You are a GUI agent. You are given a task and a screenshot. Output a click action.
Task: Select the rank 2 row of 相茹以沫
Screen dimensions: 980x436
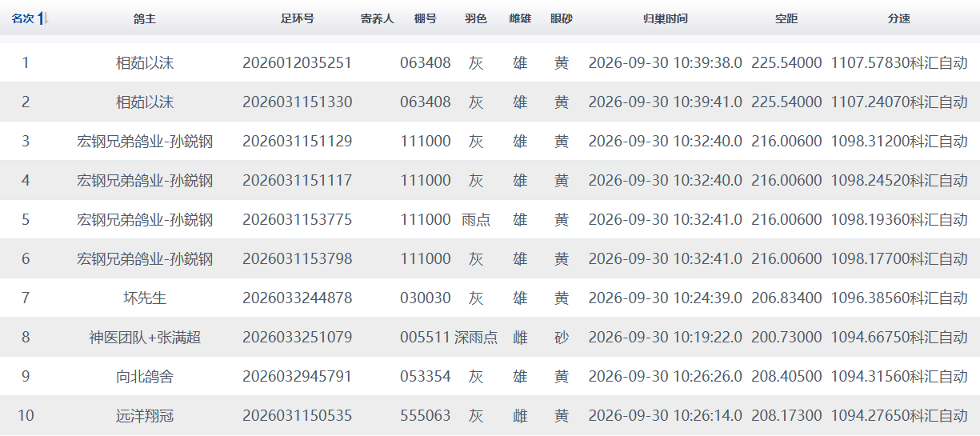(x=490, y=102)
